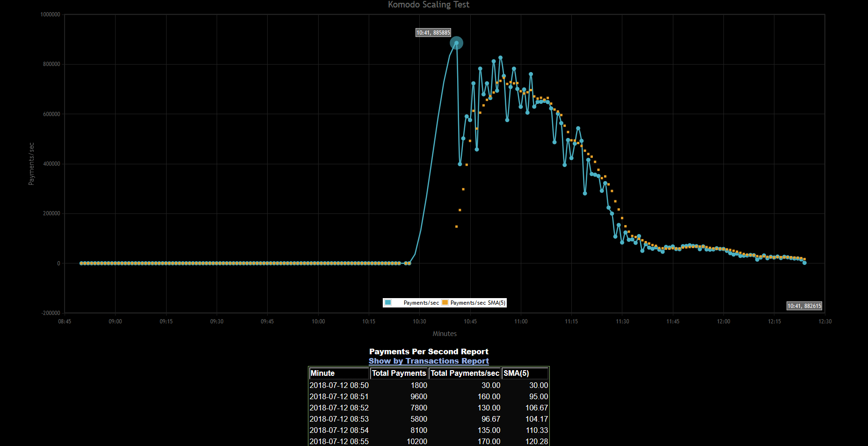The width and height of the screenshot is (868, 446).
Task: Click the Komodo Scaling Test chart title
Action: point(429,5)
